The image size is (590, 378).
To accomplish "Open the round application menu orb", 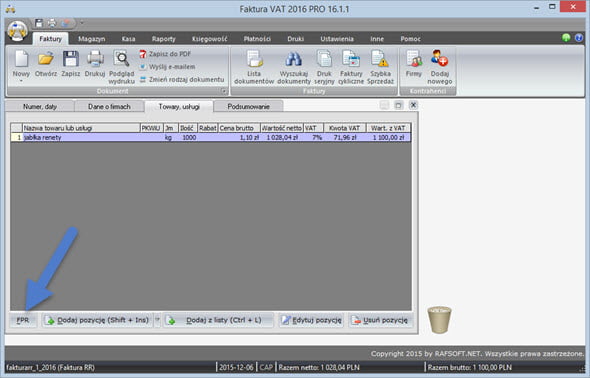I will tap(17, 31).
